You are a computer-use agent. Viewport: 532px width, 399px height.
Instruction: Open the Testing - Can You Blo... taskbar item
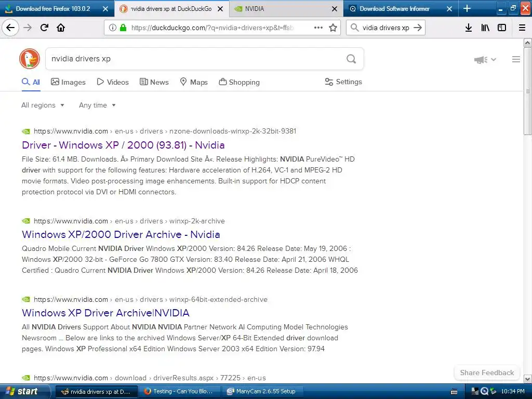coord(179,391)
